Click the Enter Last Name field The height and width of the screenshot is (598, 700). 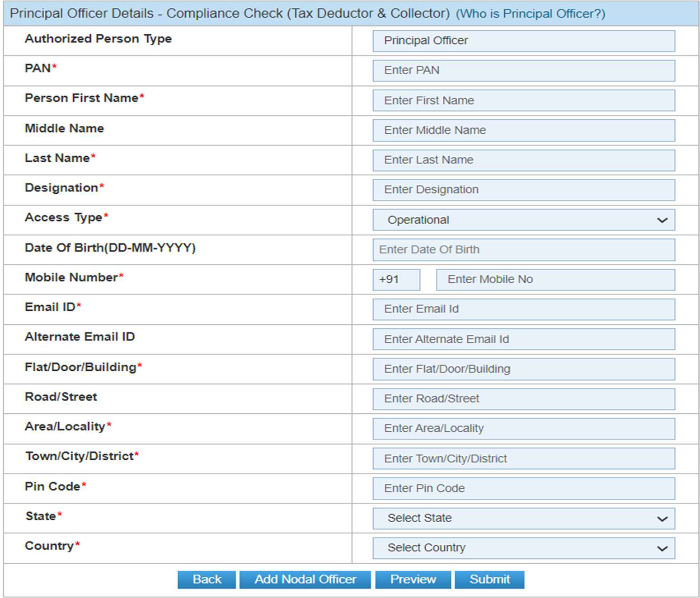pyautogui.click(x=524, y=160)
